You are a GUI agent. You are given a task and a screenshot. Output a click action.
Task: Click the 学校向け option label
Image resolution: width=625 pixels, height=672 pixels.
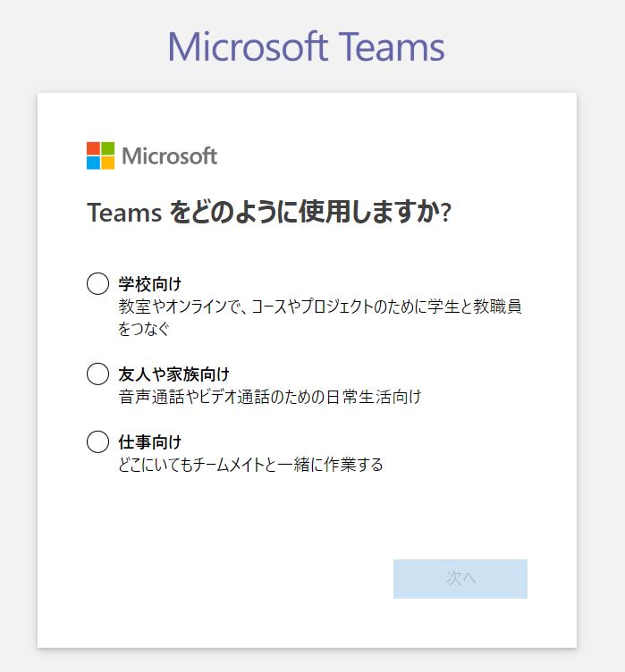(x=149, y=283)
